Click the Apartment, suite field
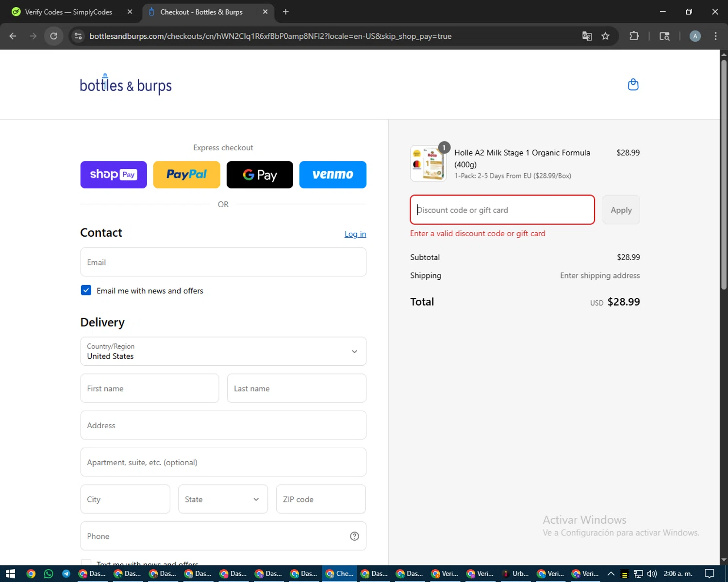This screenshot has height=582, width=728. (x=223, y=462)
